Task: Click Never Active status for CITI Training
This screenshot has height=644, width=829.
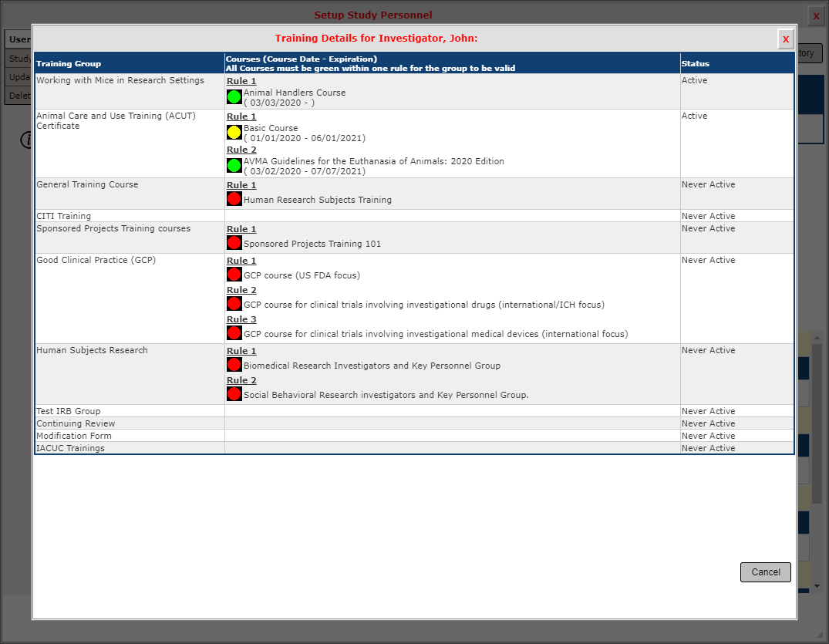Action: pos(709,216)
